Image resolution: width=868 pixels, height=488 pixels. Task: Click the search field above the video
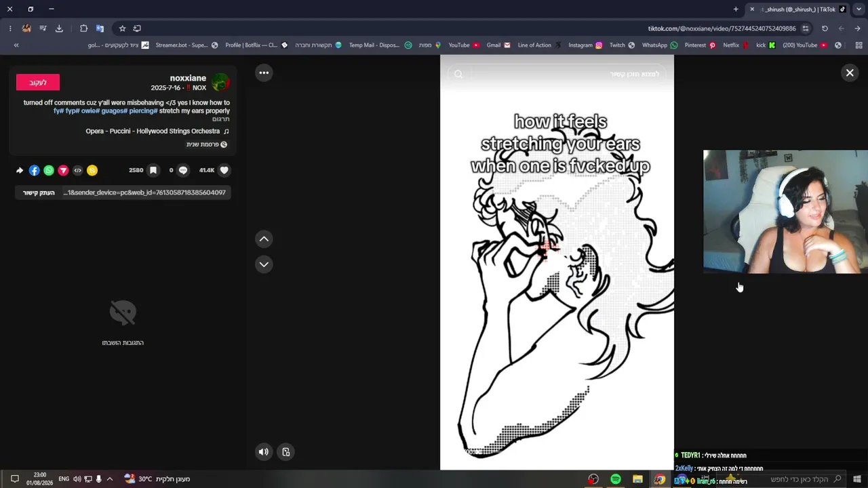[x=557, y=74]
